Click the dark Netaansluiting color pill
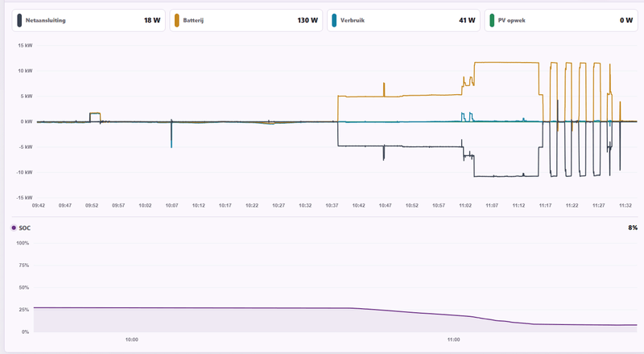The height and width of the screenshot is (354, 644). pyautogui.click(x=19, y=20)
